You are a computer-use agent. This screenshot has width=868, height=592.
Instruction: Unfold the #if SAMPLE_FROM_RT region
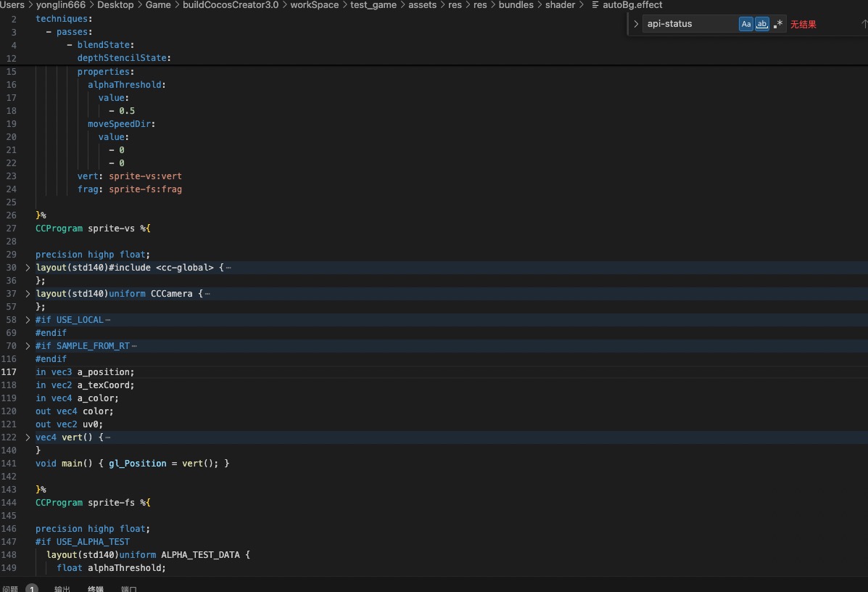pyautogui.click(x=28, y=346)
